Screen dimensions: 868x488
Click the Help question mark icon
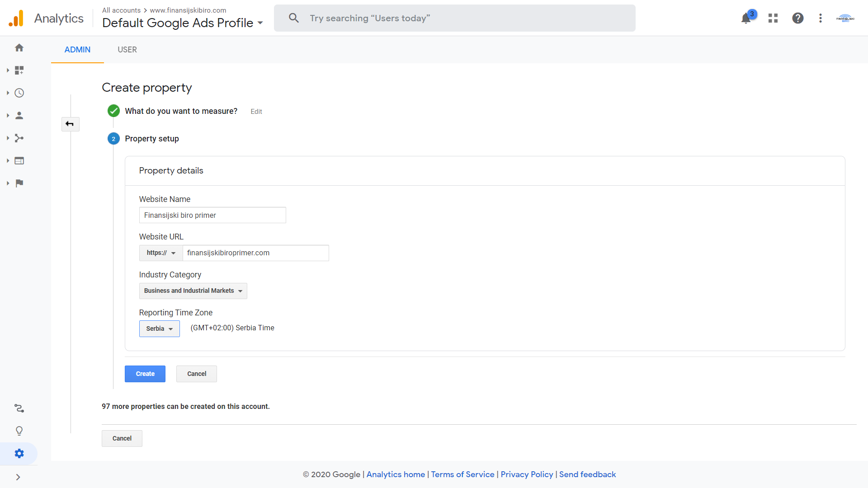(x=798, y=18)
